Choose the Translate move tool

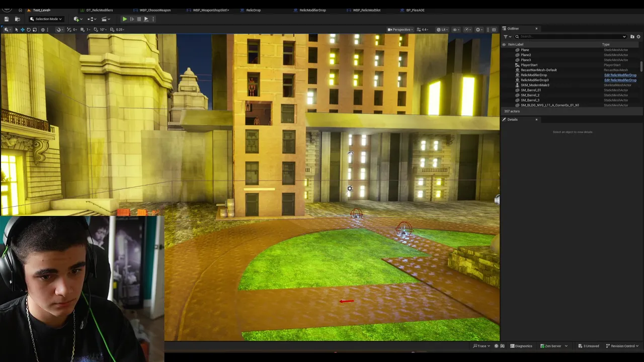[x=22, y=30]
